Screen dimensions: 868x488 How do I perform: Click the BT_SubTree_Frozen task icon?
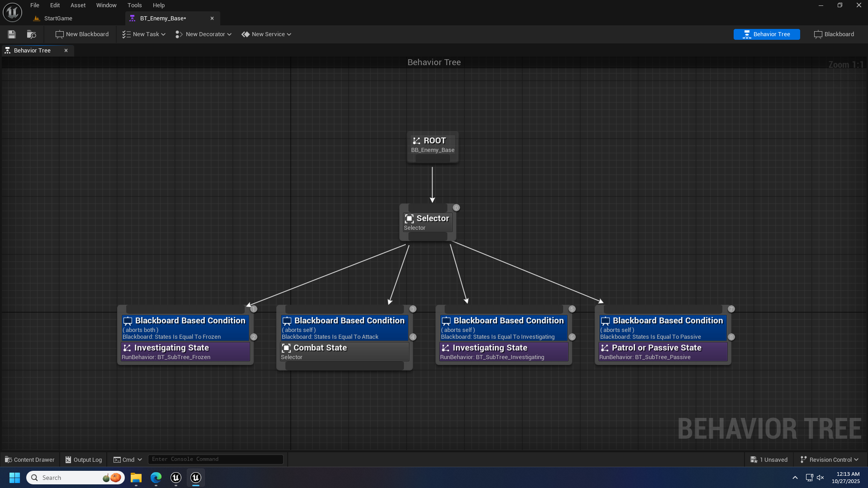(127, 348)
